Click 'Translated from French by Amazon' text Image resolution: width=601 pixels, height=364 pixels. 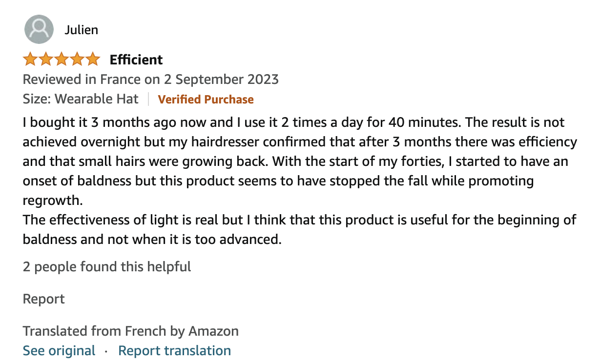(x=131, y=331)
